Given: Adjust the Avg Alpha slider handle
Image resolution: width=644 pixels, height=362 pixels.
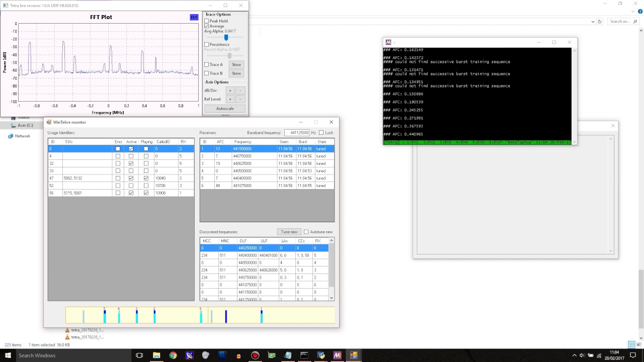Looking at the screenshot, I should click(226, 38).
